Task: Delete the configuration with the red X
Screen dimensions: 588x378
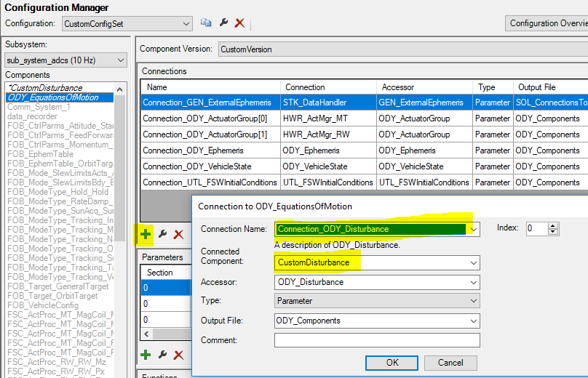Action: pyautogui.click(x=239, y=23)
